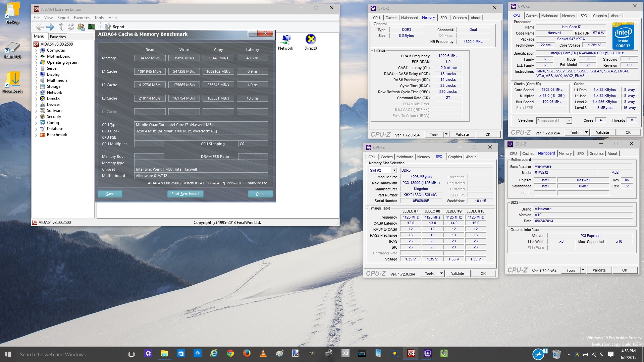Open Tools dropdown arrow in CPU-Z Memory window
This screenshot has width=644, height=362.
click(446, 134)
